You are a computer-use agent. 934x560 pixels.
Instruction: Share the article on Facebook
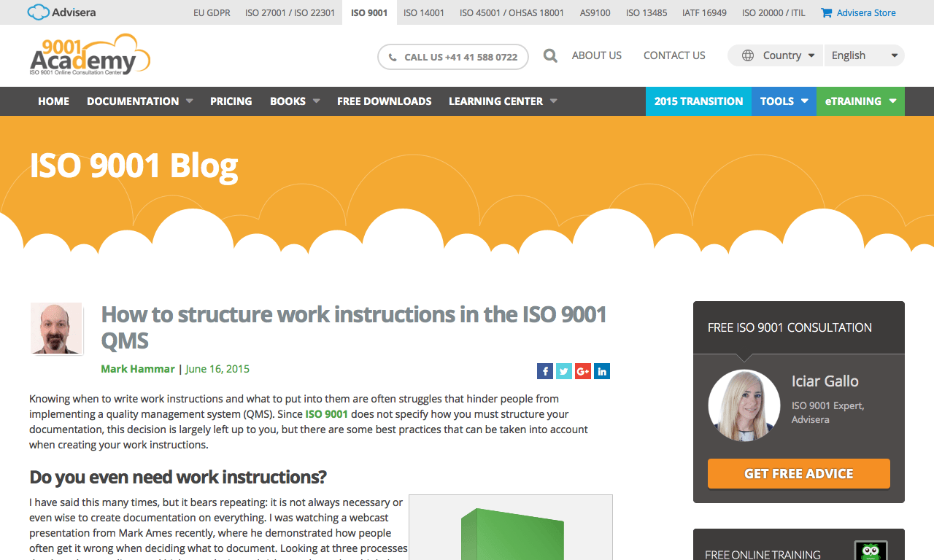(545, 371)
